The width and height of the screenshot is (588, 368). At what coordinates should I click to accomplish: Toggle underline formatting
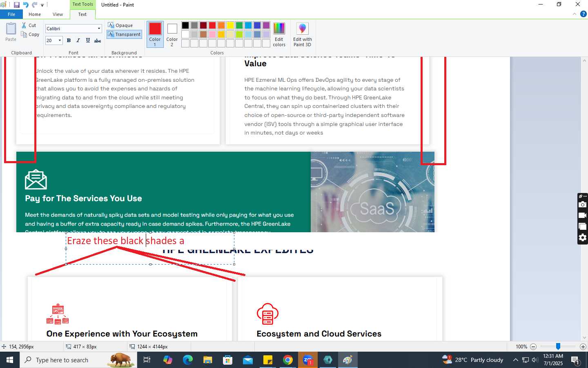pos(88,40)
